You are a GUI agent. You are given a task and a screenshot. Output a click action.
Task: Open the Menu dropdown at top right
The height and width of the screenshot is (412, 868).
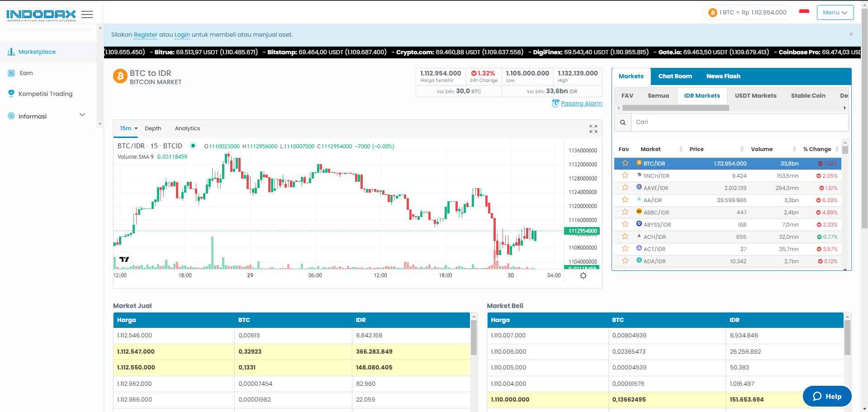[x=835, y=12]
